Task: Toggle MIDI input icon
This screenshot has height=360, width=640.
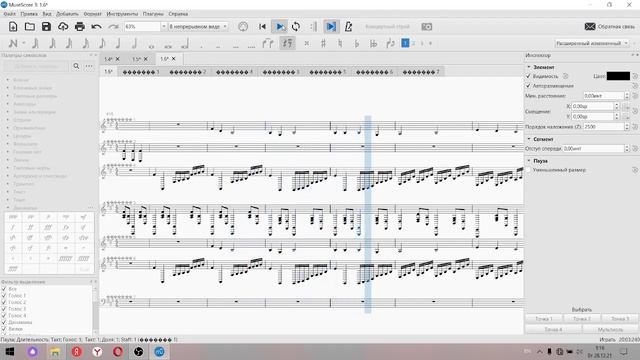Action: pyautogui.click(x=243, y=27)
